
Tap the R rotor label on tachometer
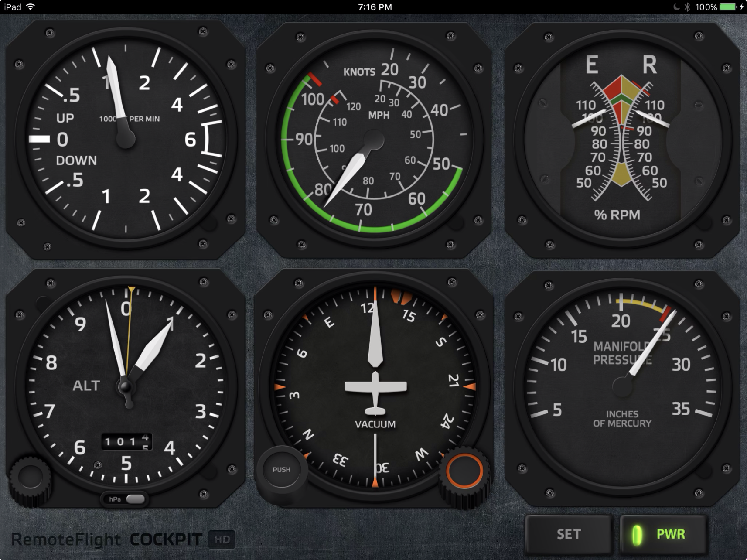pos(650,65)
